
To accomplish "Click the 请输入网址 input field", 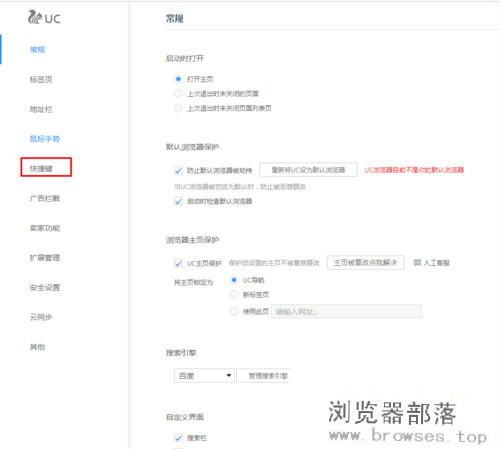I will (x=346, y=312).
